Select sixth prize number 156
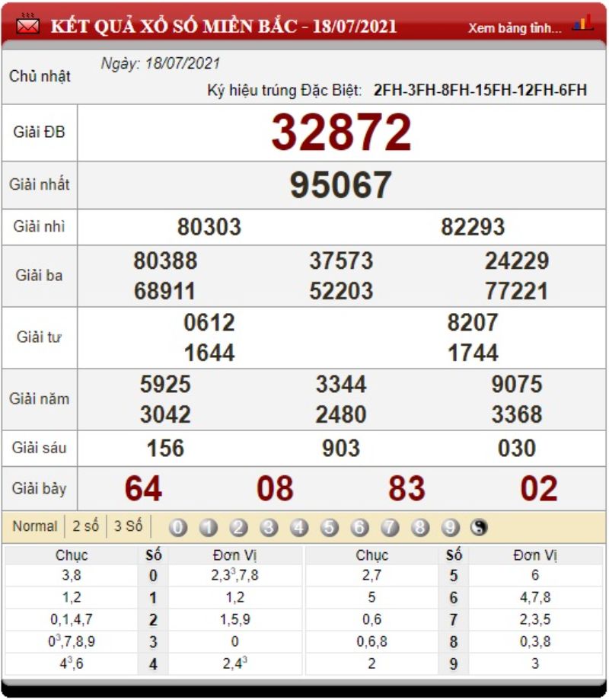Viewport: 609px width, 700px height. [x=165, y=448]
